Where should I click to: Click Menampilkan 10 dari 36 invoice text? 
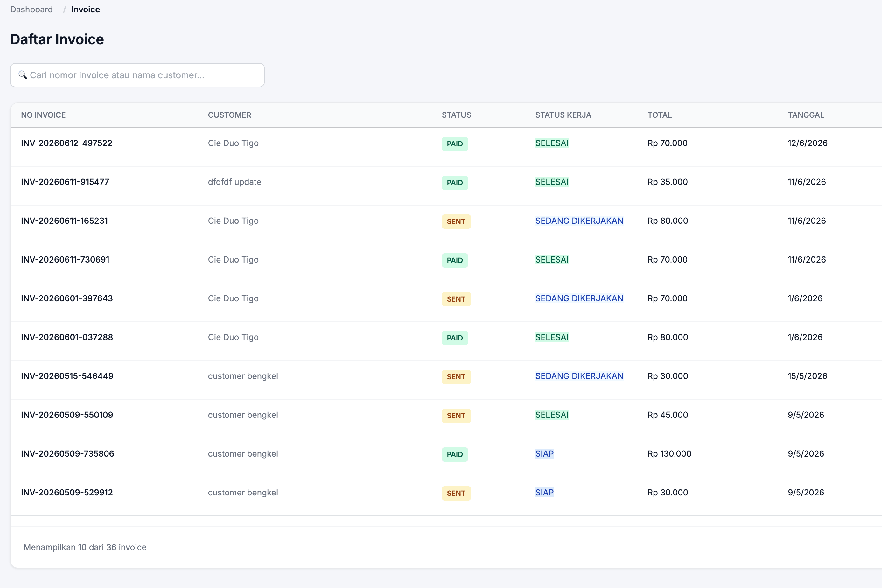[x=85, y=547]
